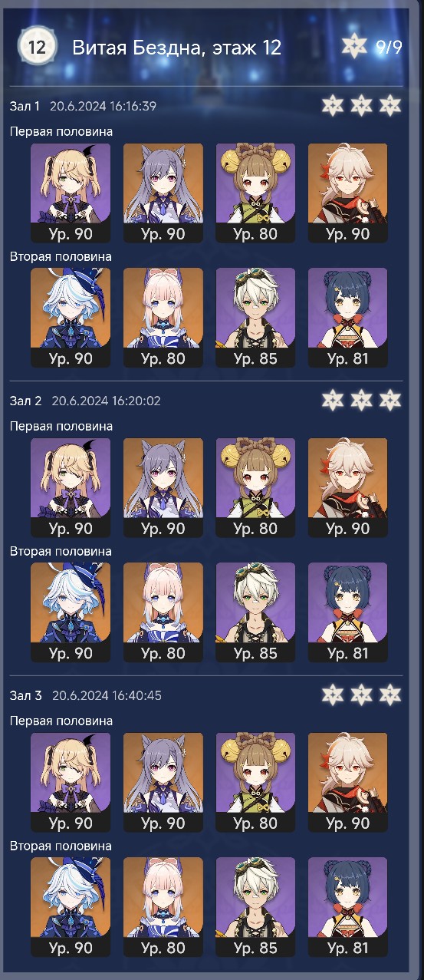Select Fischl portrait in Зал 2 first half
424x980 pixels.
coord(71,488)
